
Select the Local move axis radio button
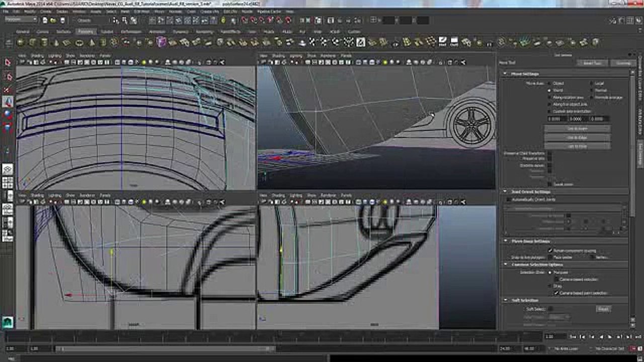(591, 83)
